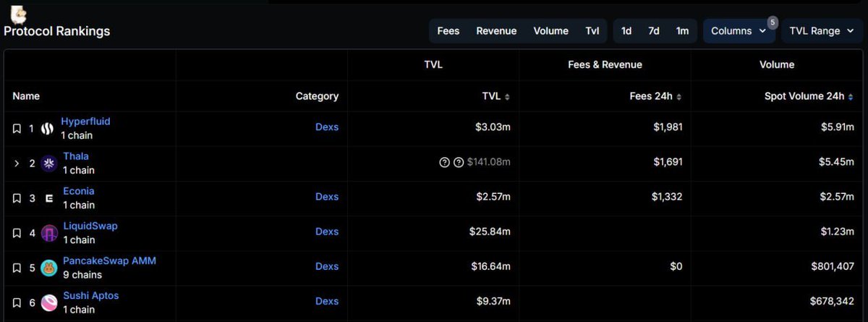Viewport: 868px width, 322px height.
Task: Click the 9 chains label under PancakeSwap
Action: pos(82,275)
